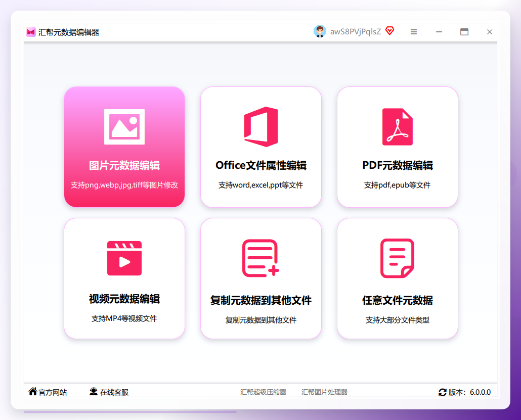Click the Office logo icon
This screenshot has height=420, width=521.
pos(261,127)
